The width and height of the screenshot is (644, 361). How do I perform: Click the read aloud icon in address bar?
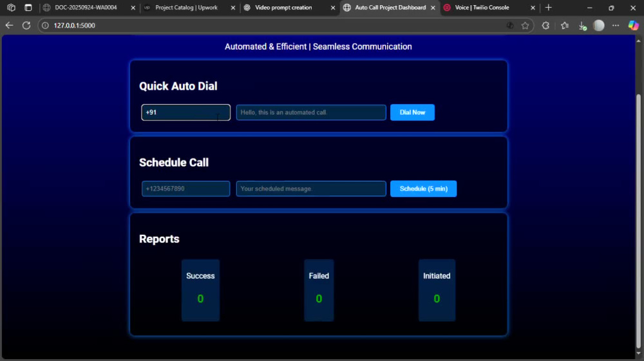pyautogui.click(x=509, y=26)
